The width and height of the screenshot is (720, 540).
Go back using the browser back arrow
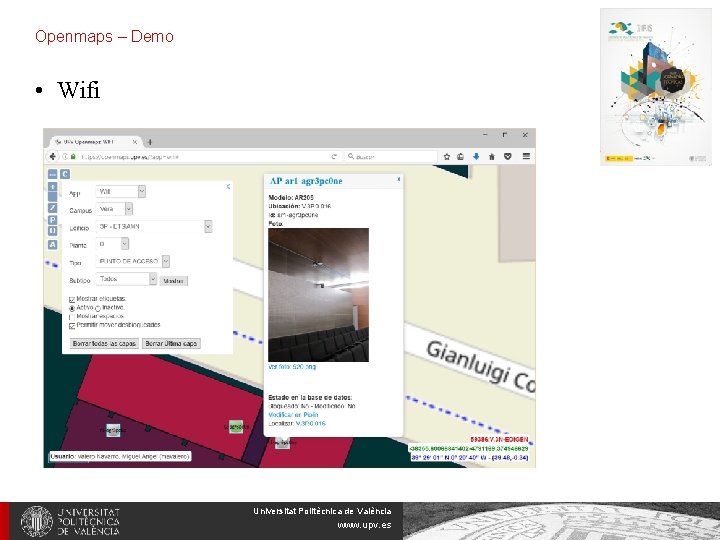52,157
